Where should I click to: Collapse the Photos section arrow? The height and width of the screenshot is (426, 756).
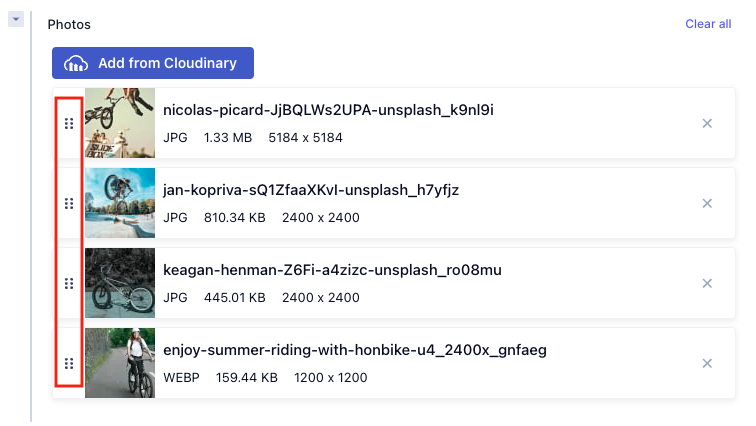(15, 19)
